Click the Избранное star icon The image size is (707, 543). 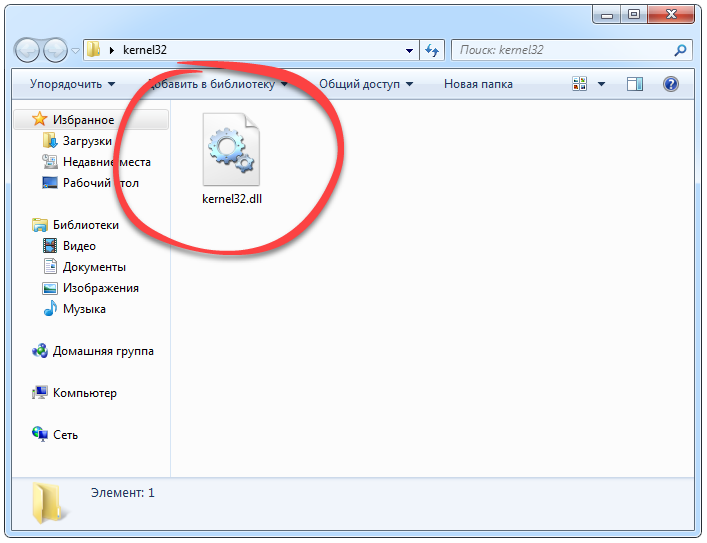39,119
